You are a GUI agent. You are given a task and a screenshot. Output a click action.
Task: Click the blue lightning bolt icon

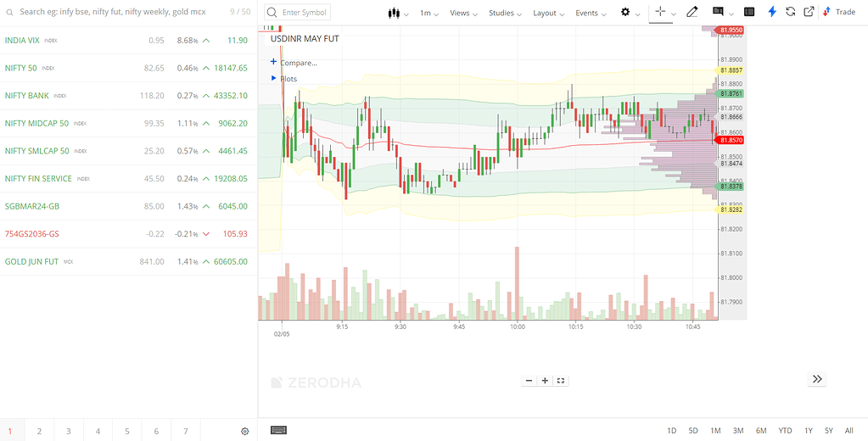[x=772, y=12]
